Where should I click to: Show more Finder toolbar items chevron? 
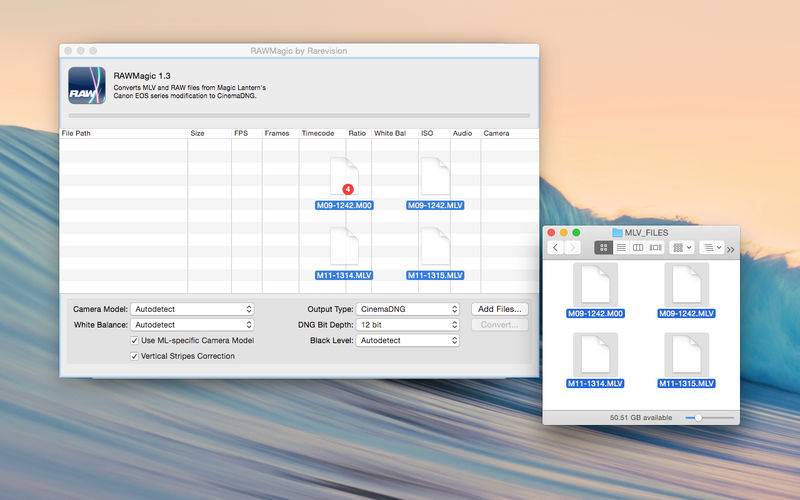click(x=731, y=249)
